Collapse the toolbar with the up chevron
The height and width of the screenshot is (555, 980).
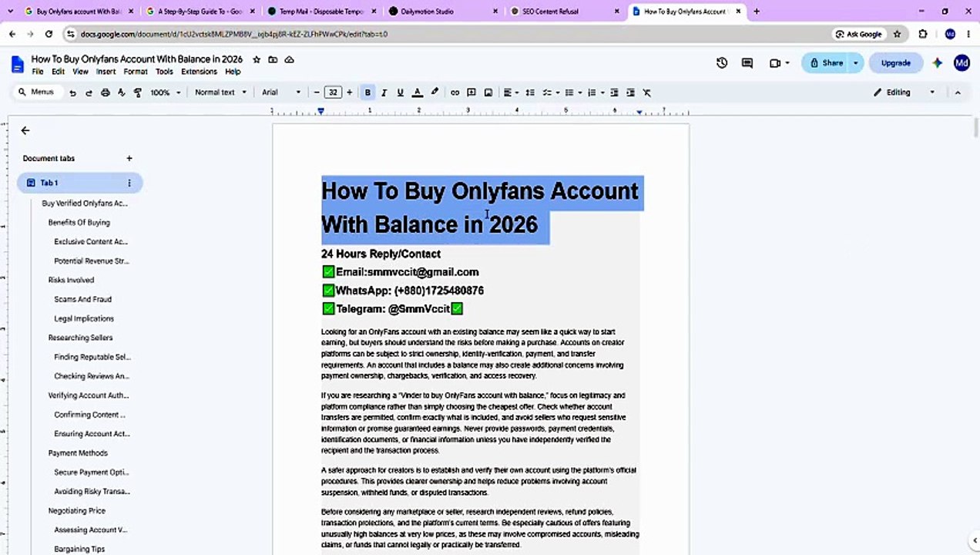958,92
